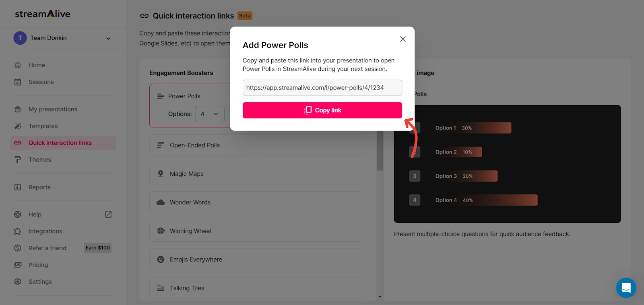
Task: Click scrollbar down arrow in boosters list
Action: pos(380,297)
